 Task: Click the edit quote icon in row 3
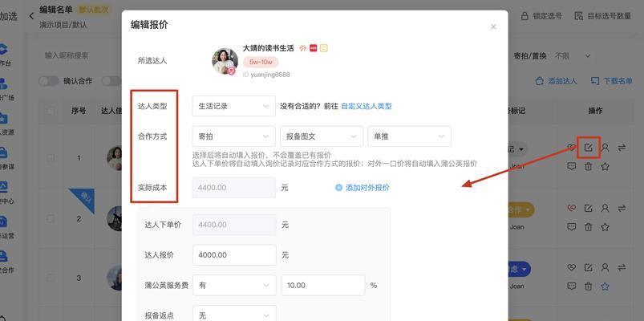(x=589, y=268)
